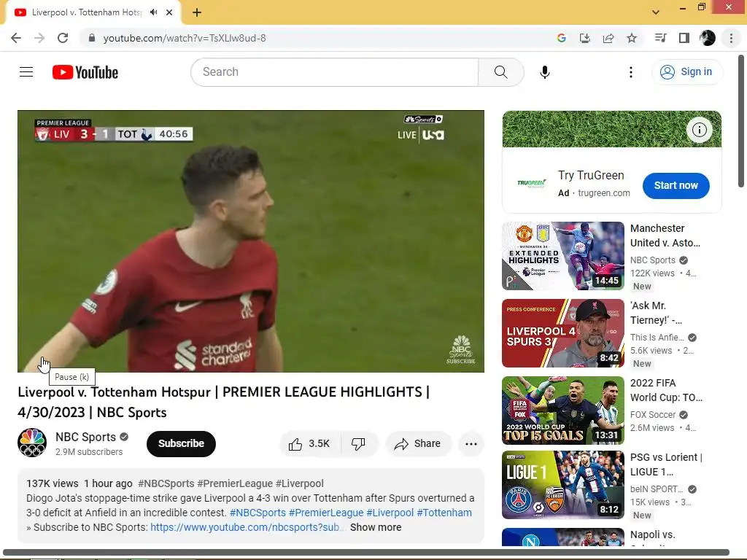Open the PSG vs Lorient video title
The image size is (747, 560).
click(666, 464)
